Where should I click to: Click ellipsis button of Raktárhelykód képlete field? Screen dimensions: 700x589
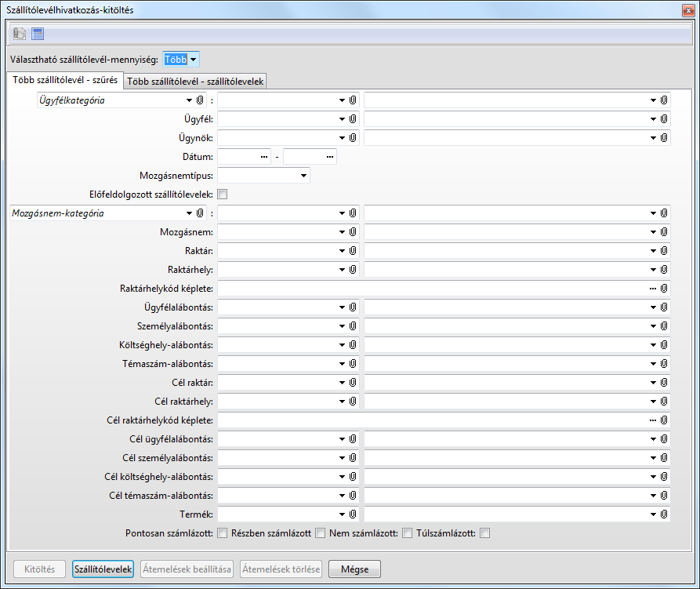click(x=653, y=289)
